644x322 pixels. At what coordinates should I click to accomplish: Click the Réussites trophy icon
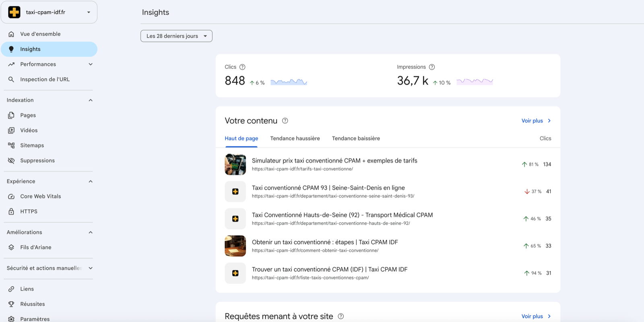[x=11, y=304]
